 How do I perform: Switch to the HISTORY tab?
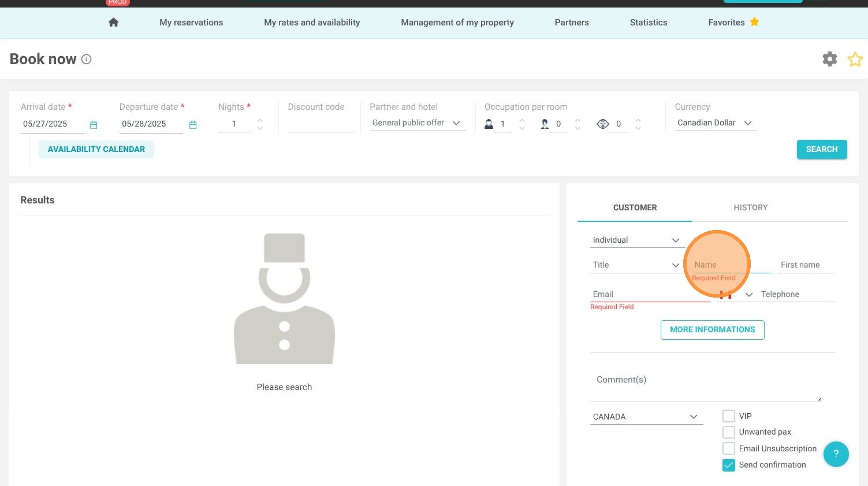click(x=750, y=207)
